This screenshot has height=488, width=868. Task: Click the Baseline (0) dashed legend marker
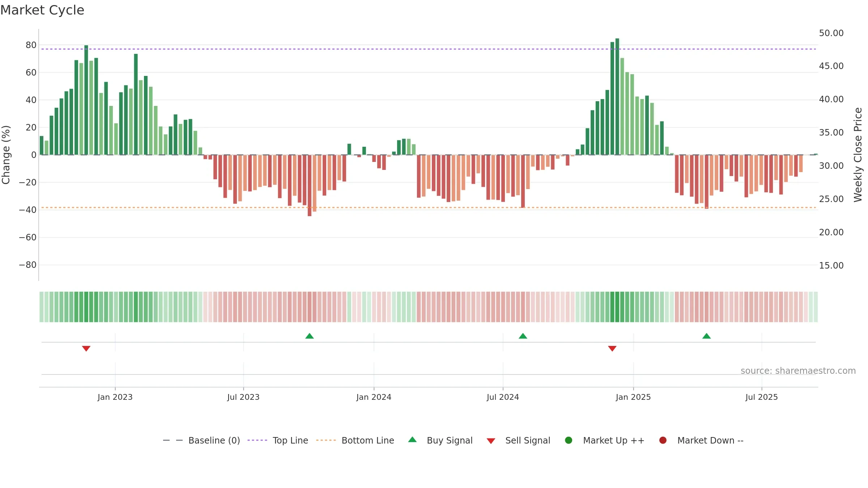[x=173, y=440]
